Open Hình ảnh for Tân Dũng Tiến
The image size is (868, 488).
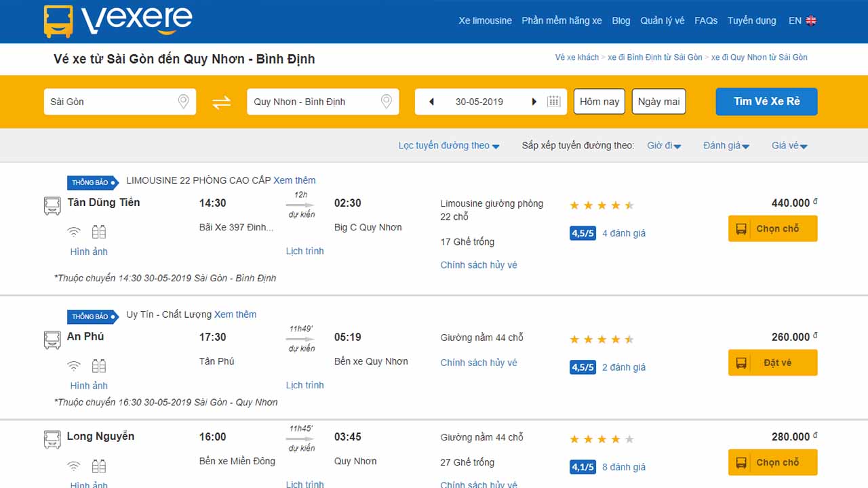click(89, 251)
